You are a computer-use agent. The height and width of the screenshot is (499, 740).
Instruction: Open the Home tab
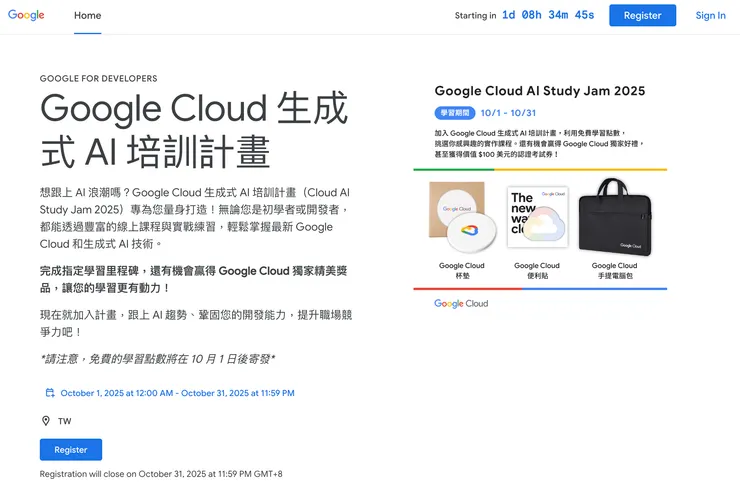tap(87, 16)
